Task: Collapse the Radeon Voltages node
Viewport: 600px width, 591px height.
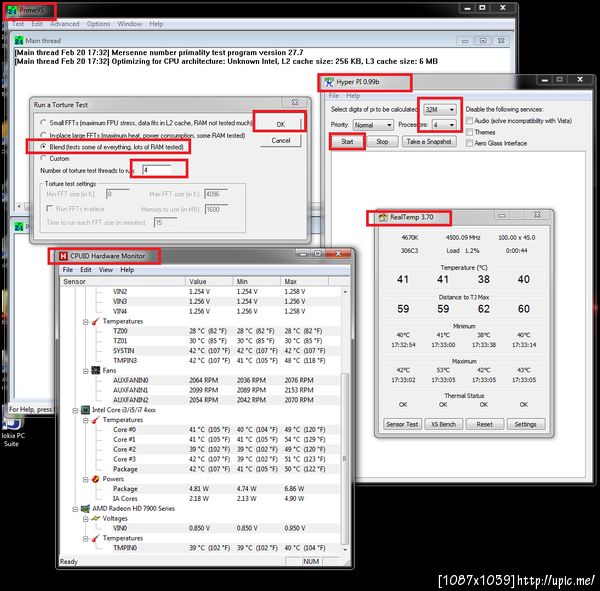Action: 86,519
